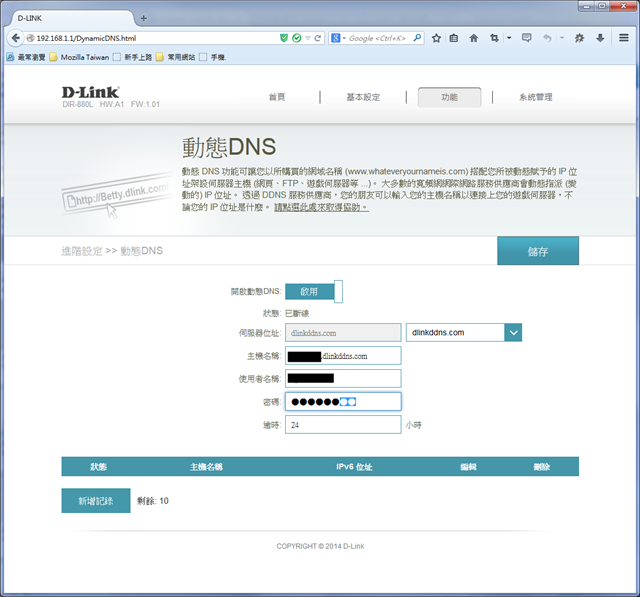Click the D-Link logo
The width and height of the screenshot is (640, 597).
(x=90, y=93)
